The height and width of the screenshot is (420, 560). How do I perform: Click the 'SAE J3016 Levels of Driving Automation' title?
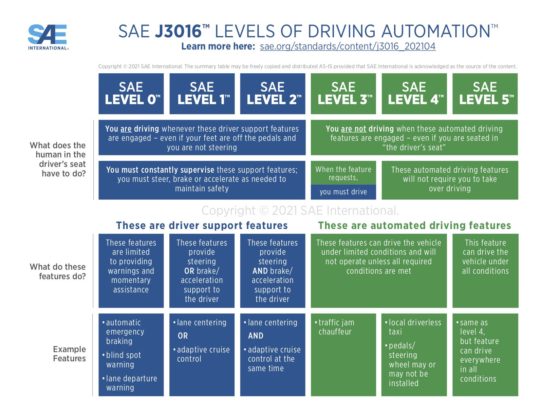(x=308, y=31)
